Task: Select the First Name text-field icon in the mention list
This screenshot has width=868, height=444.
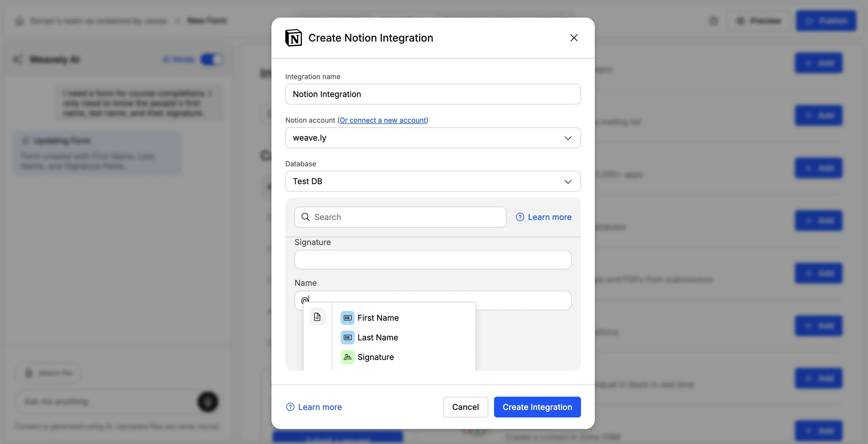Action: coord(347,317)
